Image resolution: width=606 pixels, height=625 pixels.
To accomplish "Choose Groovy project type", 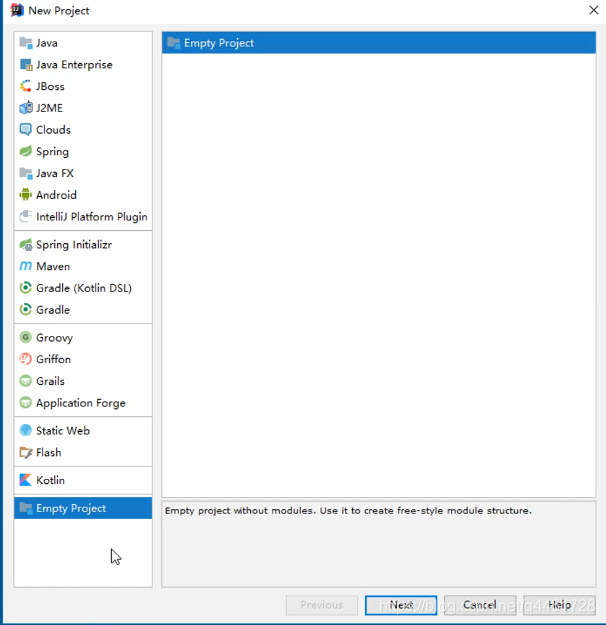I will [83, 338].
